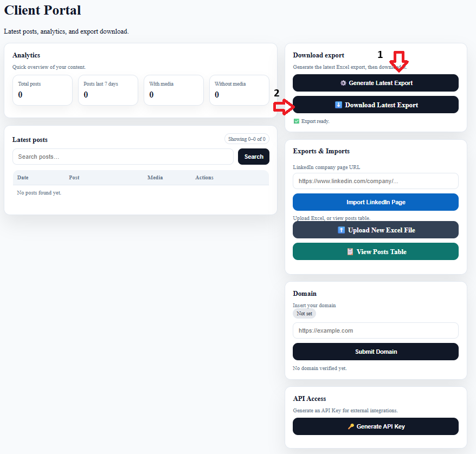Import the LinkedIn Page
Screen dimensions: 476x454
tap(376, 202)
